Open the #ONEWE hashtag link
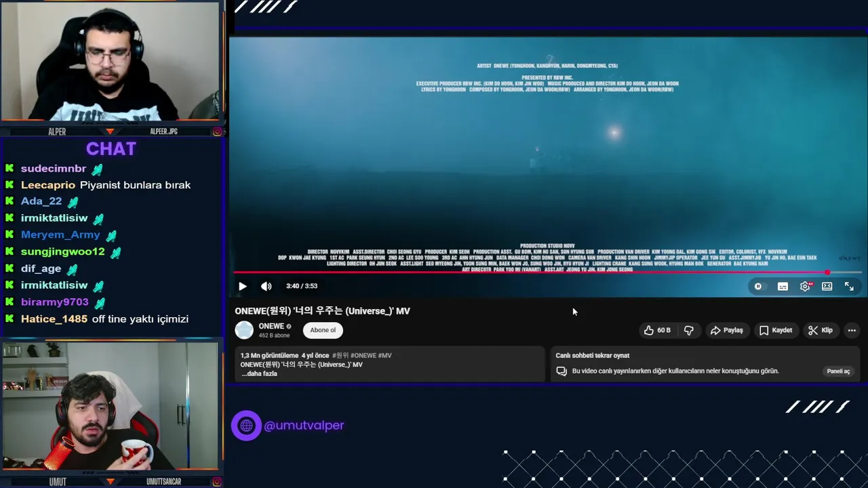868x488 pixels. point(363,355)
